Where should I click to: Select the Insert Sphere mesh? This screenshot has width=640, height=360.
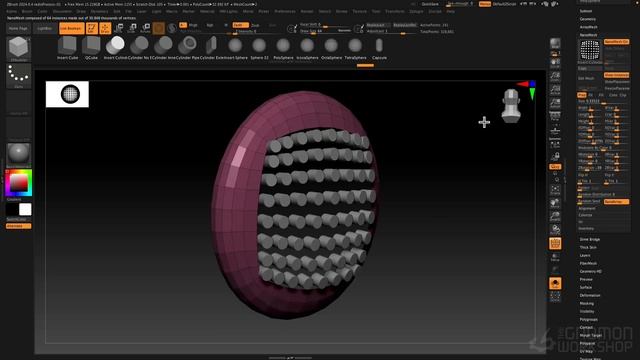pos(236,48)
